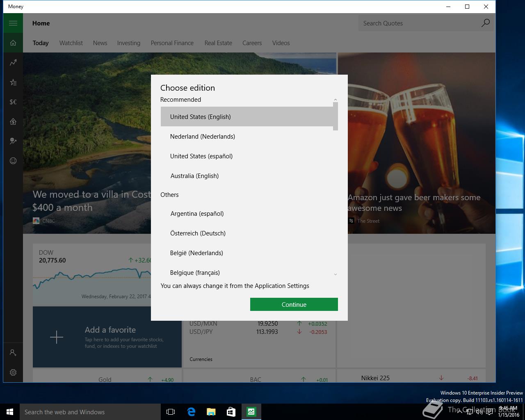The width and height of the screenshot is (525, 420).
Task: Open the Markets chart icon in sidebar
Action: (x=13, y=62)
